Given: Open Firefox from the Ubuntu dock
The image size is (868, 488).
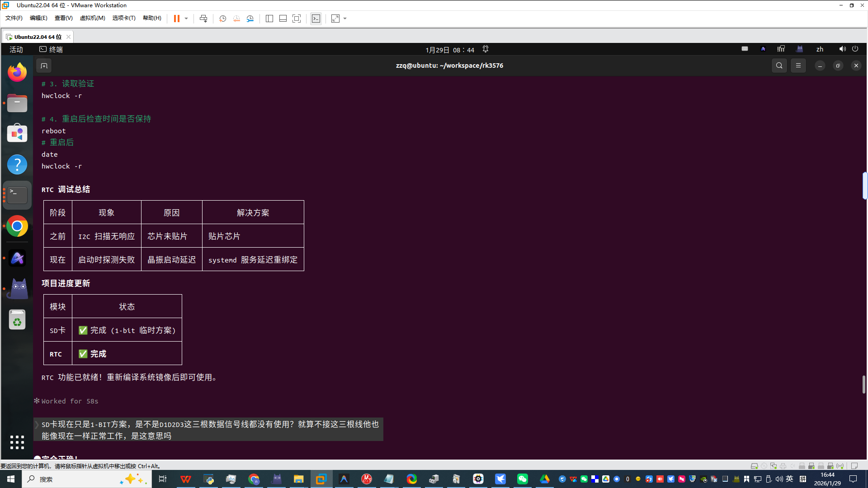Looking at the screenshot, I should [17, 72].
